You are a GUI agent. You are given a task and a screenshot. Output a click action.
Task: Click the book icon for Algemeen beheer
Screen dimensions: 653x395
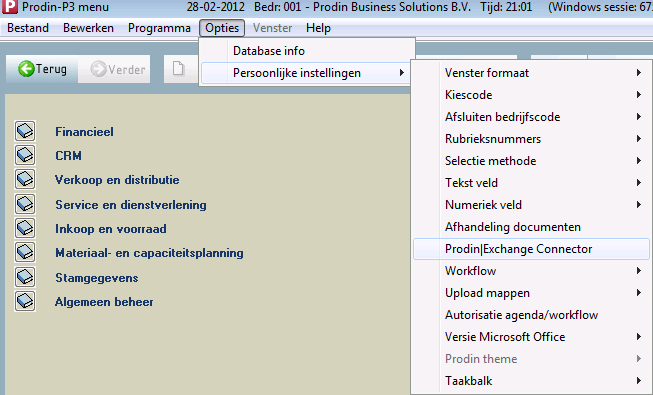tap(25, 301)
